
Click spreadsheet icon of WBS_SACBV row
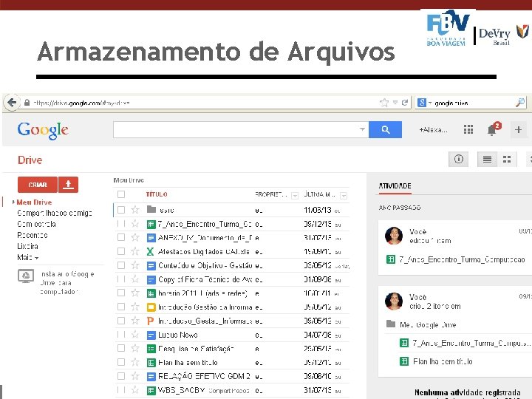click(151, 390)
